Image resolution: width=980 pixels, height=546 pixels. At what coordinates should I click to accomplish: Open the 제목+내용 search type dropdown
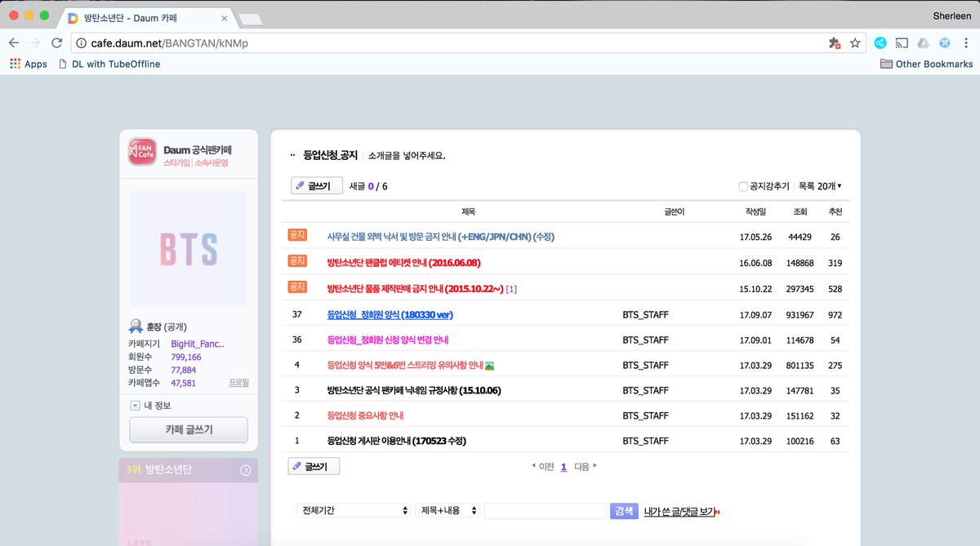pos(448,510)
